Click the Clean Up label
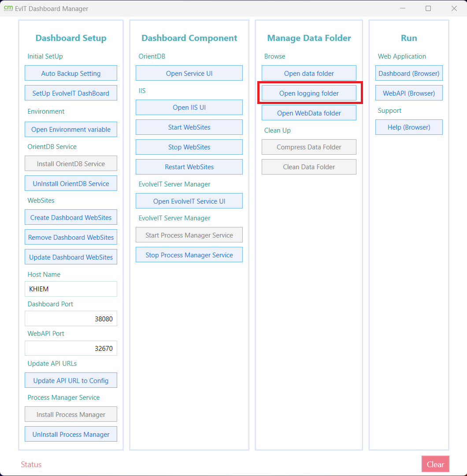 point(277,130)
